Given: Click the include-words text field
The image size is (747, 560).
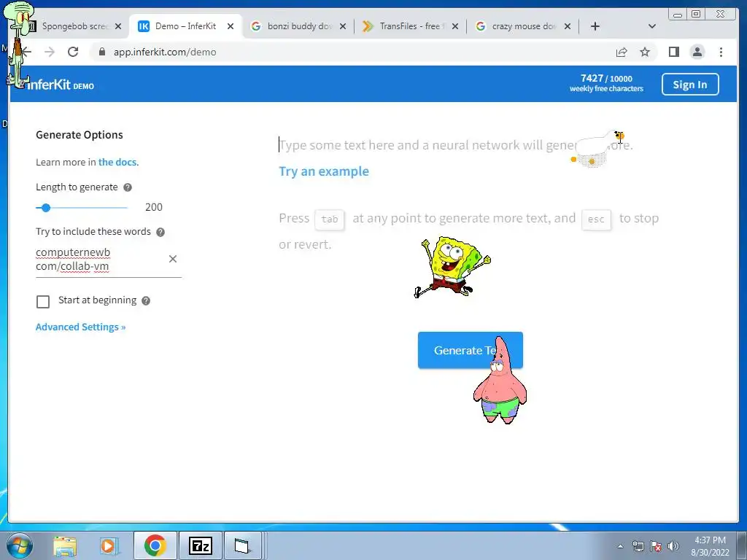Looking at the screenshot, I should tap(99, 259).
